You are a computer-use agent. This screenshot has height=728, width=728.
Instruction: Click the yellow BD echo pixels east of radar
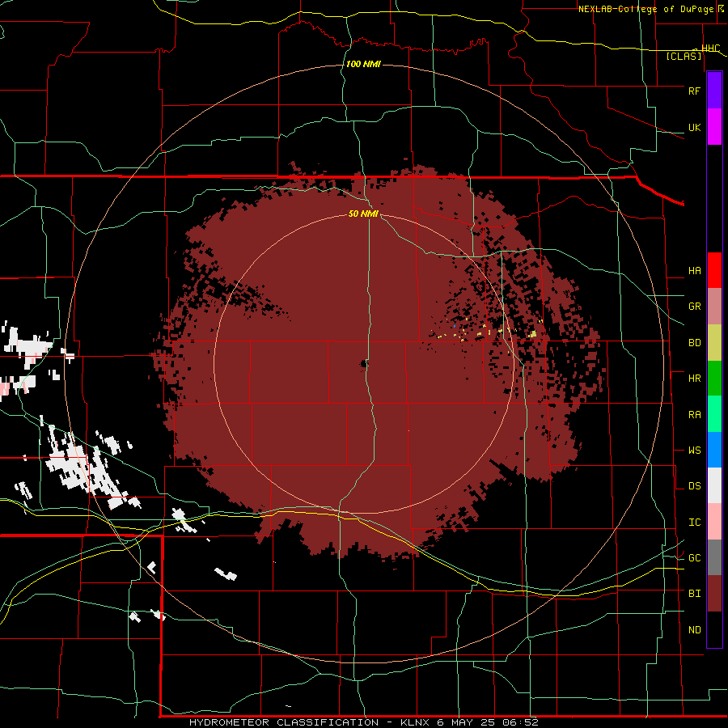coord(533,333)
